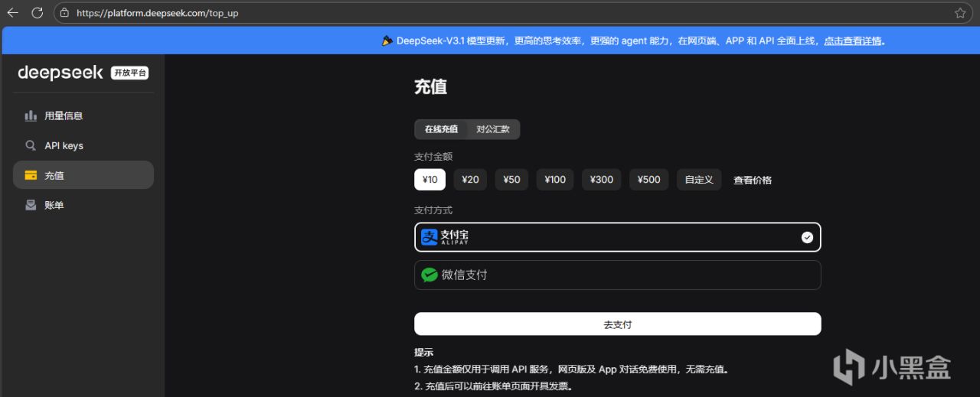The image size is (980, 397).
Task: Choose the 自定义 custom amount option
Action: (x=699, y=180)
